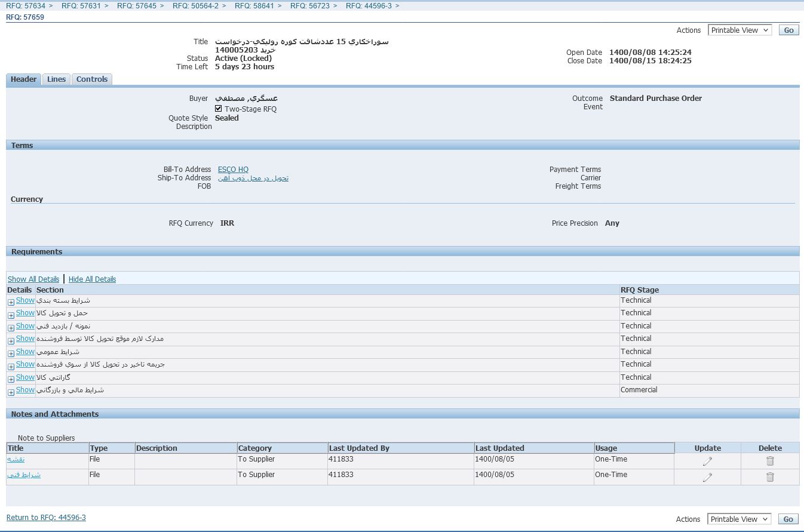Viewport: 804px width, 532px height.
Task: Open the ESCO HQ bill-to address link
Action: (233, 170)
